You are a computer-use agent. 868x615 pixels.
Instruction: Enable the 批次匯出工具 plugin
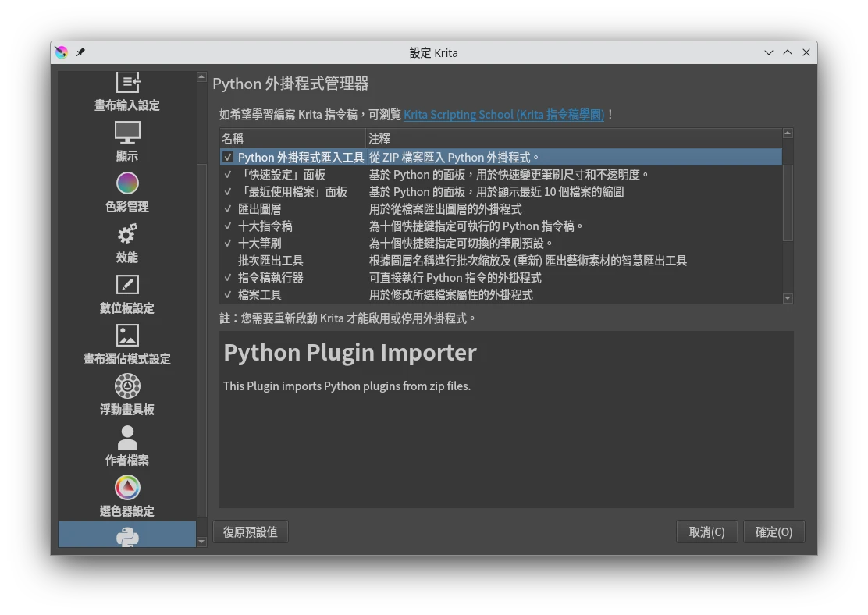228,261
